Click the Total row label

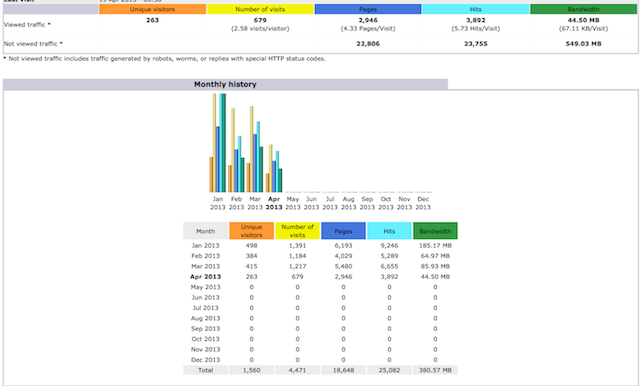point(205,370)
